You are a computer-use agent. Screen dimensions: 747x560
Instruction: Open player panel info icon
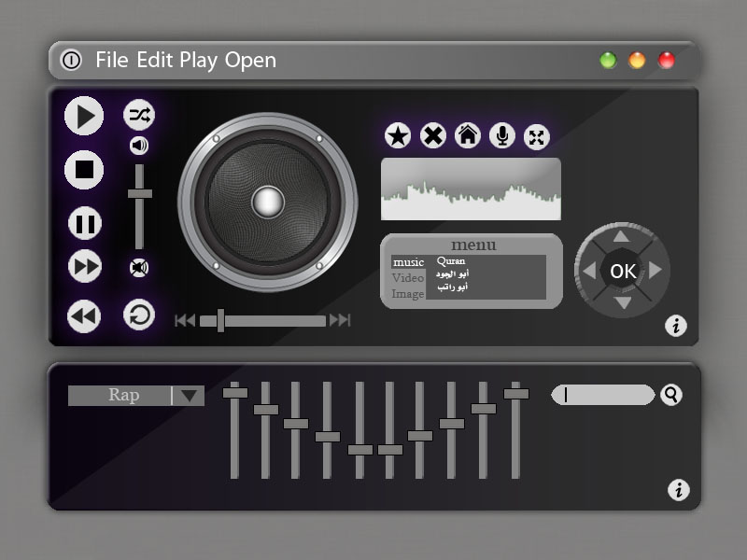(675, 326)
